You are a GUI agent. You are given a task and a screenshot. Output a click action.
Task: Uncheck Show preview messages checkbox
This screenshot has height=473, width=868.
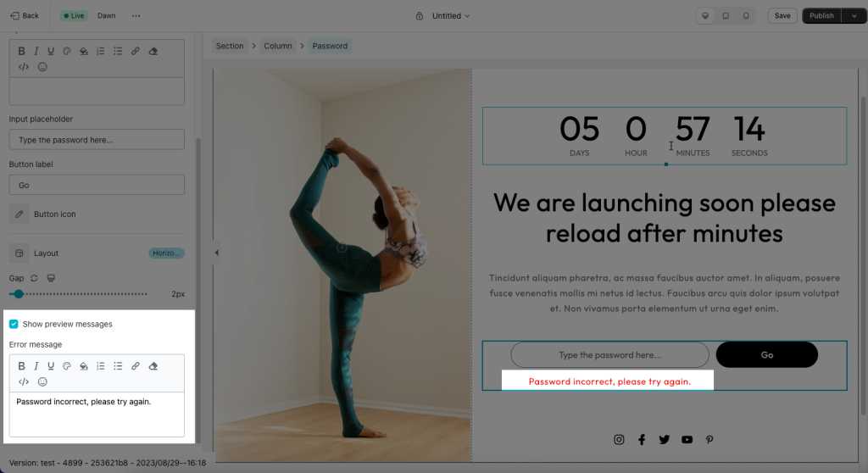pos(14,324)
